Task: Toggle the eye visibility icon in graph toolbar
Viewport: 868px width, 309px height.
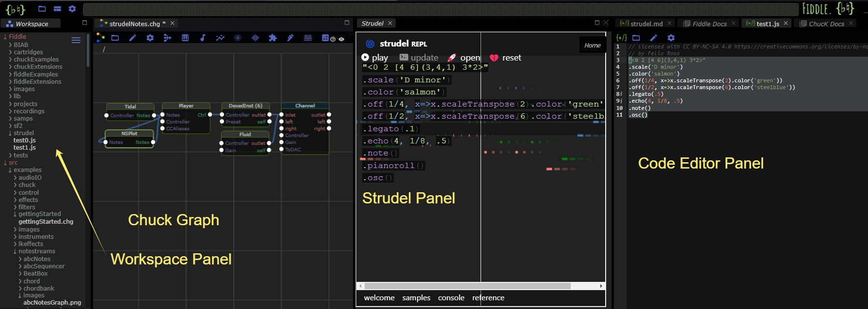Action: pos(341,39)
